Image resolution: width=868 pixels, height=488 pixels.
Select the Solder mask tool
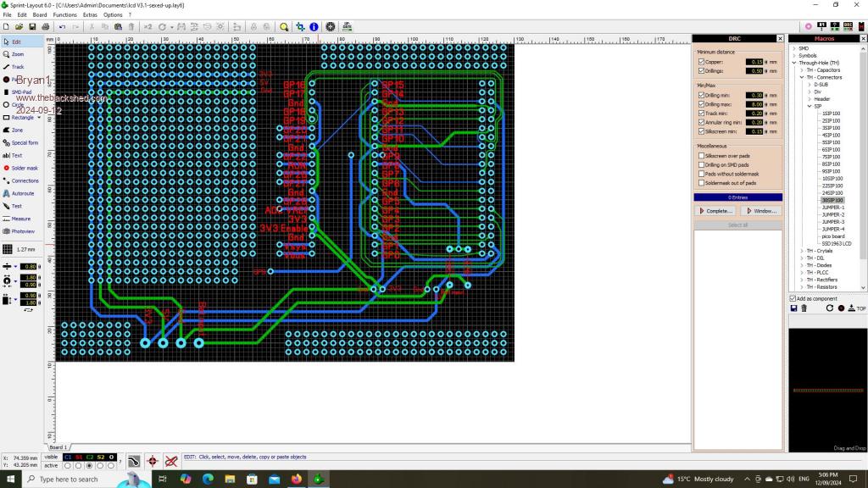click(24, 168)
